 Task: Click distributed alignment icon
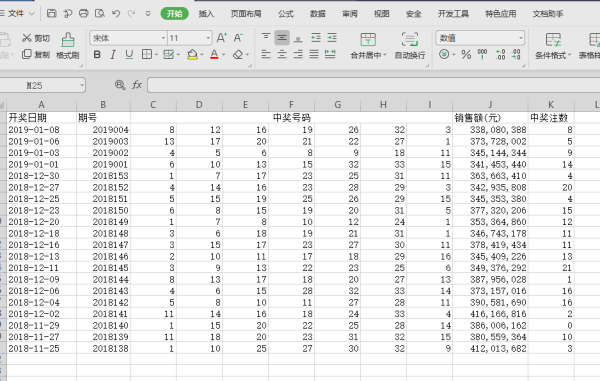tap(330, 54)
